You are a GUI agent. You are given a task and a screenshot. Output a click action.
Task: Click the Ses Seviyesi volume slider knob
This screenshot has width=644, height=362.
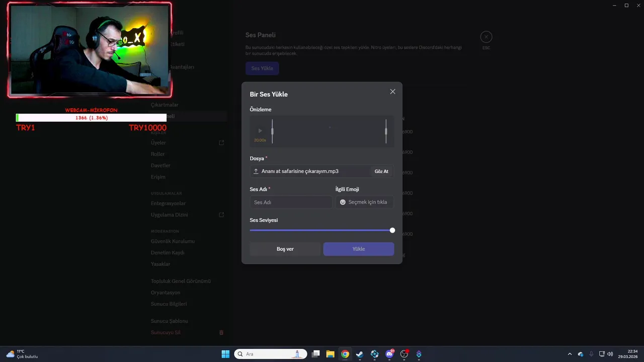point(392,230)
